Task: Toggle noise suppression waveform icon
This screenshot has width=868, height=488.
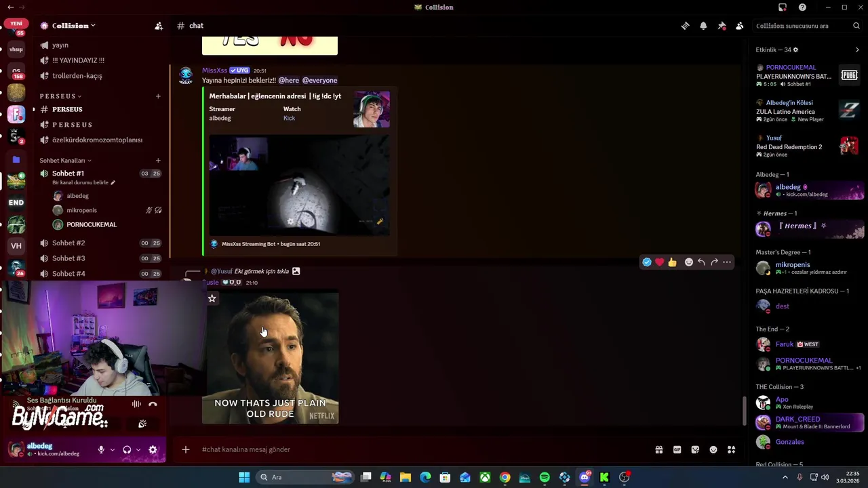Action: 136,405
